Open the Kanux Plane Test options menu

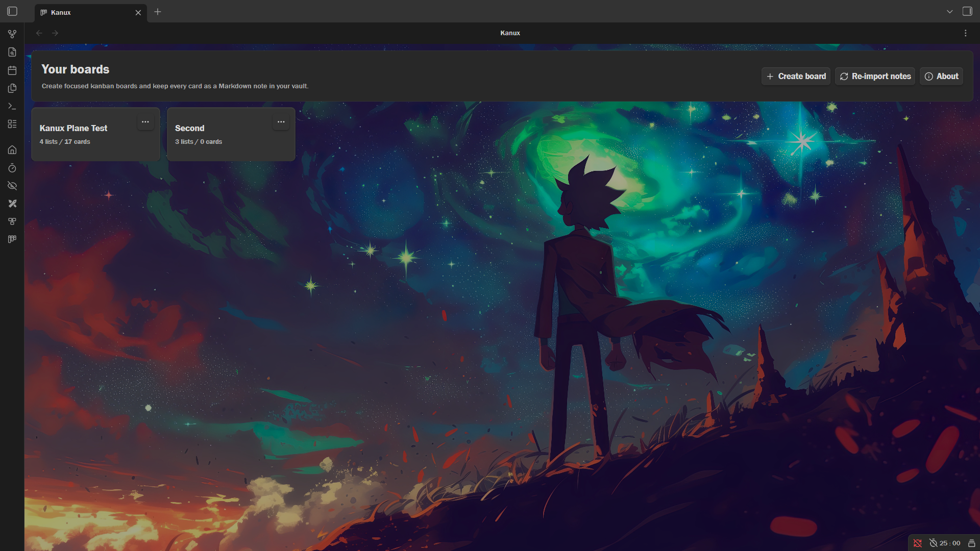click(145, 122)
